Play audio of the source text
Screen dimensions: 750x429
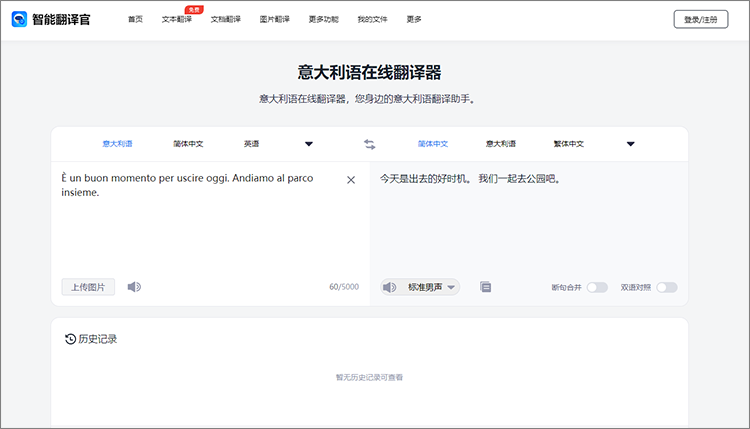coord(134,287)
